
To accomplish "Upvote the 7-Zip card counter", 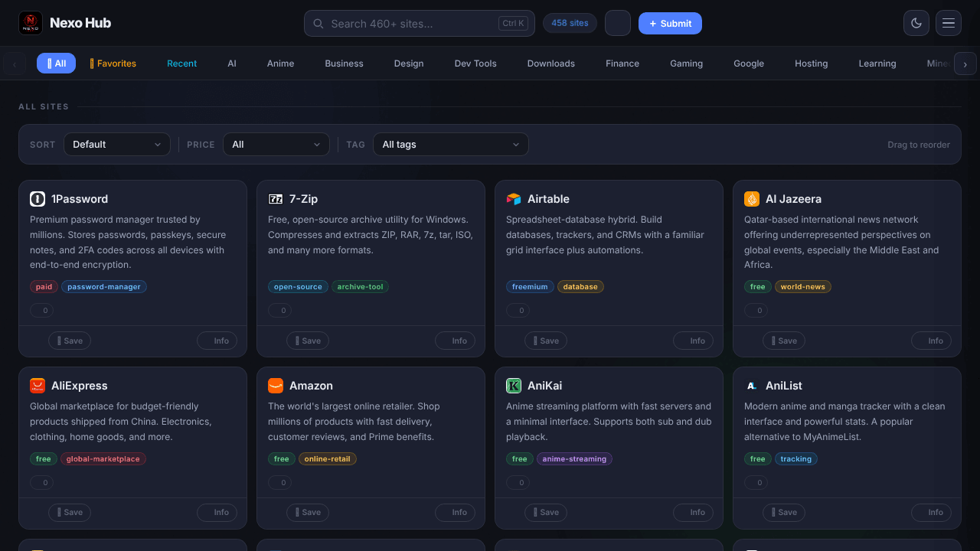I will click(280, 311).
